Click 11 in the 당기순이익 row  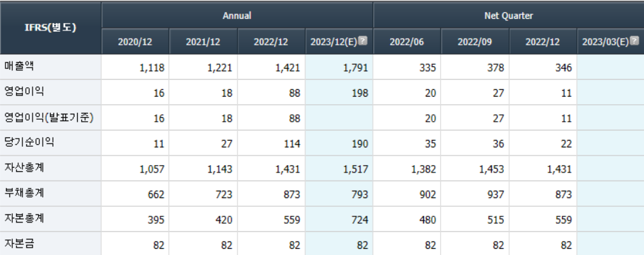(159, 144)
